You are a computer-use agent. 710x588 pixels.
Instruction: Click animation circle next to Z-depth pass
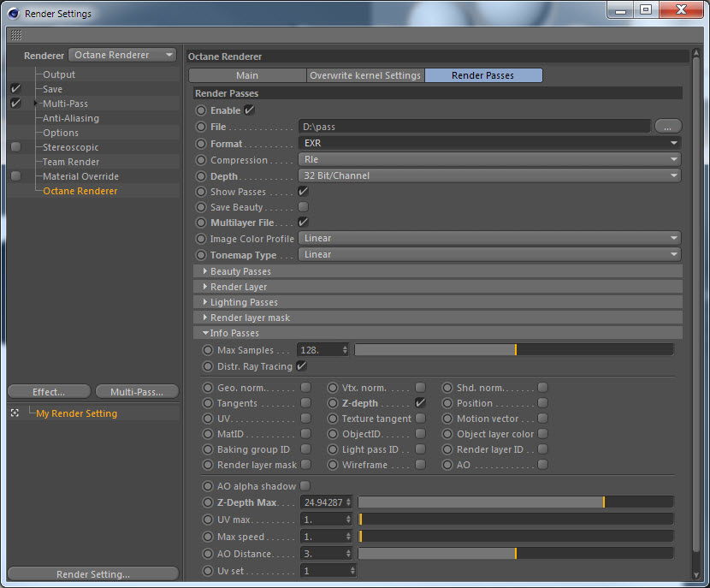pyautogui.click(x=333, y=403)
